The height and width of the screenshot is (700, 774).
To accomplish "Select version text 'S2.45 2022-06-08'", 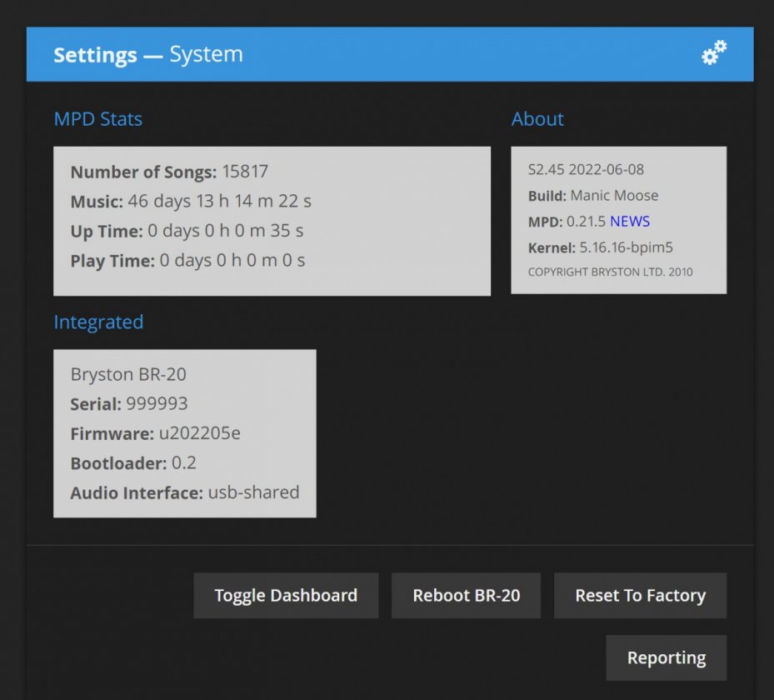I will coord(586,169).
